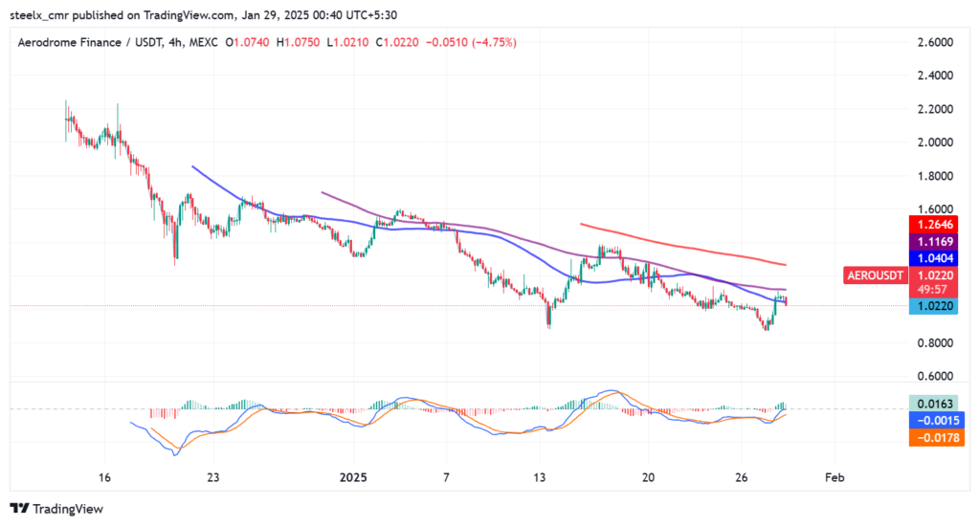Click the −0.0015 MACD line value
The image size is (980, 526).
(x=936, y=421)
